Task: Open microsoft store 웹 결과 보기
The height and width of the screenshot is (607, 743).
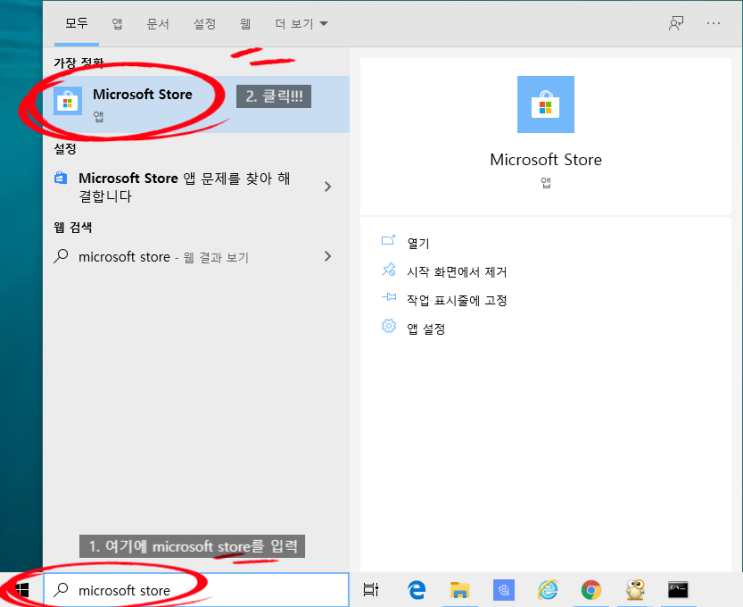Action: (x=196, y=256)
